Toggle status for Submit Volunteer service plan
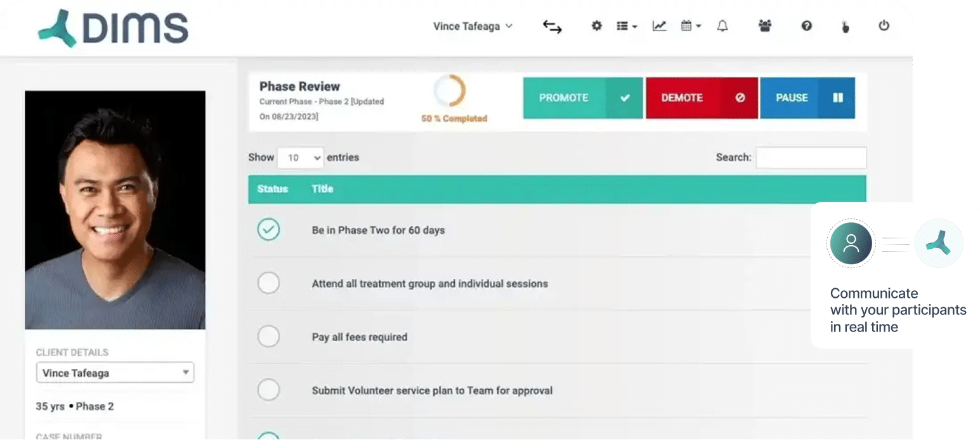980x440 pixels. 269,390
